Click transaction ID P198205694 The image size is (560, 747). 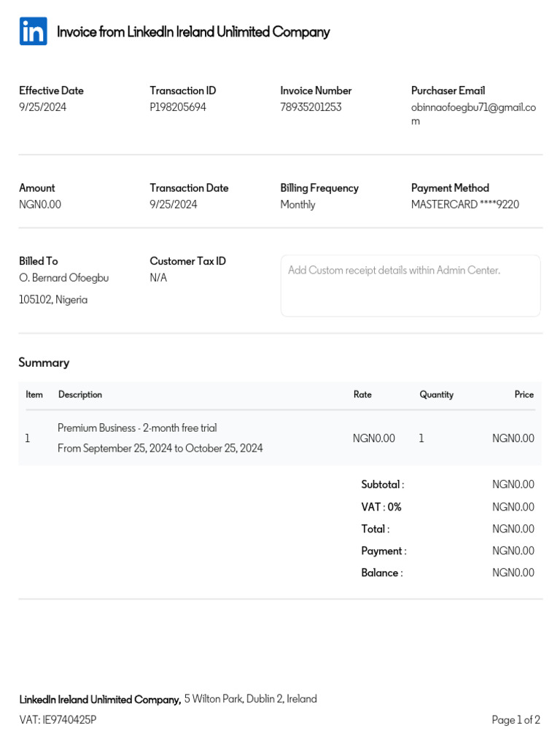(178, 107)
